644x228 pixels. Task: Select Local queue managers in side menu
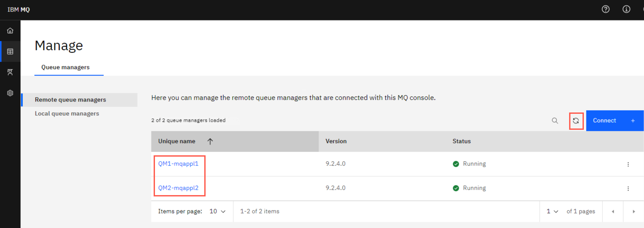pyautogui.click(x=67, y=114)
